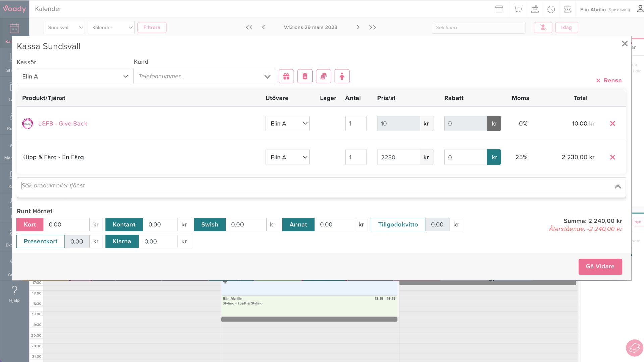This screenshot has width=644, height=362.
Task: Open Utövare dropdown for Klipp & Färg
Action: tap(287, 157)
